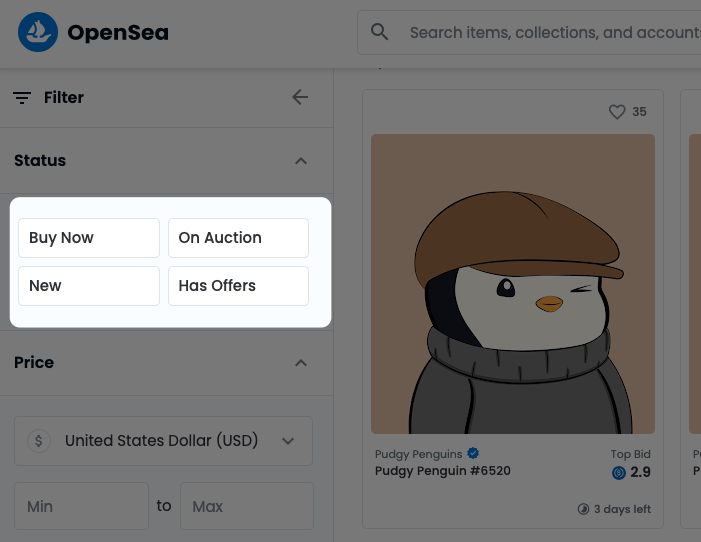Click the blue verified badge icon
The image size is (701, 542).
473,453
